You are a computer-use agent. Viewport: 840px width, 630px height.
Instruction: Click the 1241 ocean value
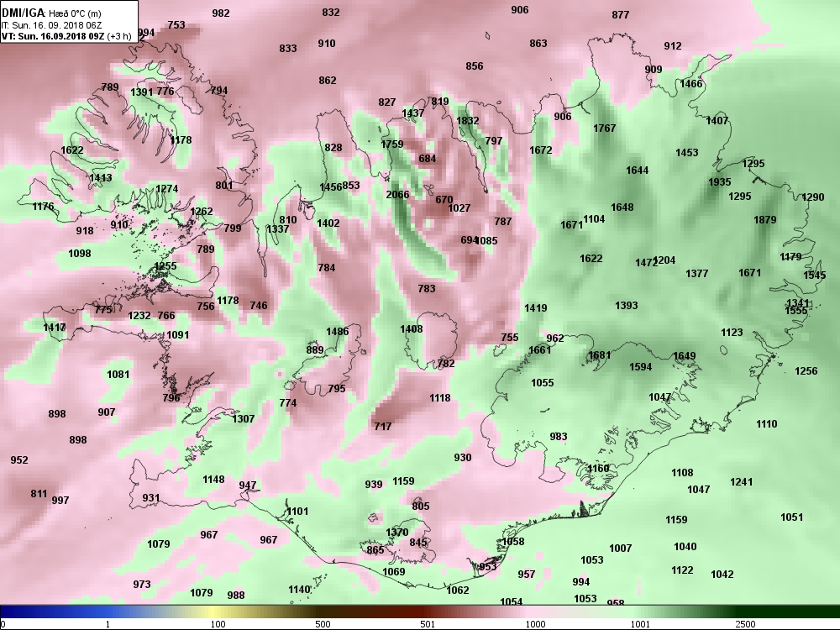point(742,482)
